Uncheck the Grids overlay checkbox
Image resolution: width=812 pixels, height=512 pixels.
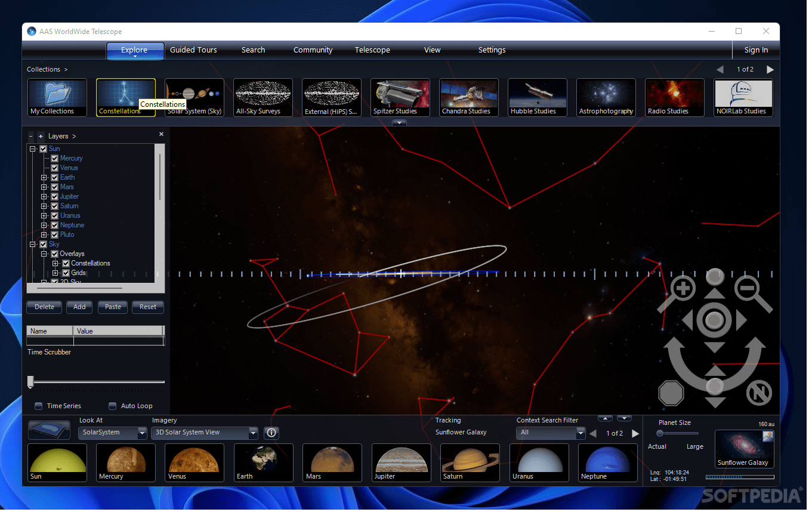(x=66, y=273)
